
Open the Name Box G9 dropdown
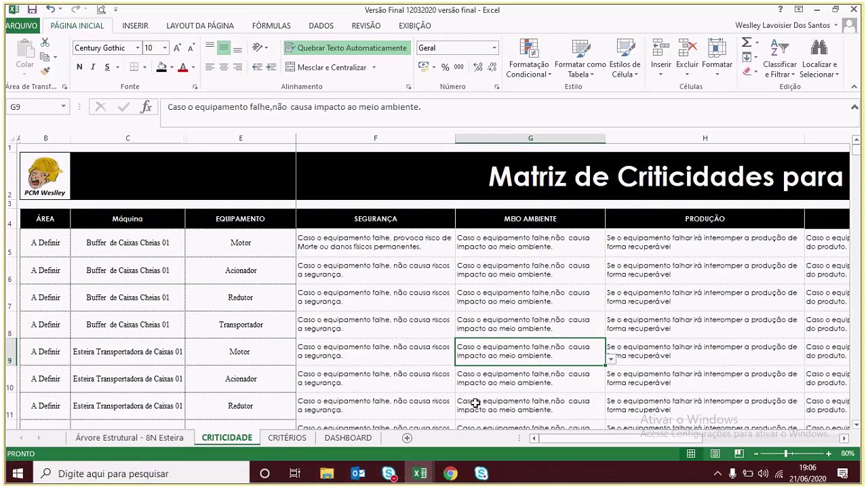tap(63, 106)
